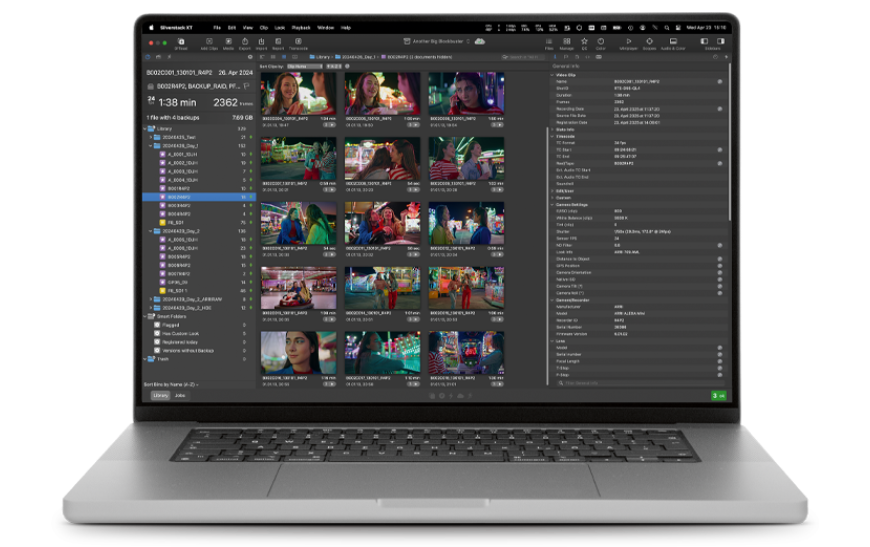Open the Apple menu
This screenshot has height=547, width=870.
pyautogui.click(x=151, y=28)
